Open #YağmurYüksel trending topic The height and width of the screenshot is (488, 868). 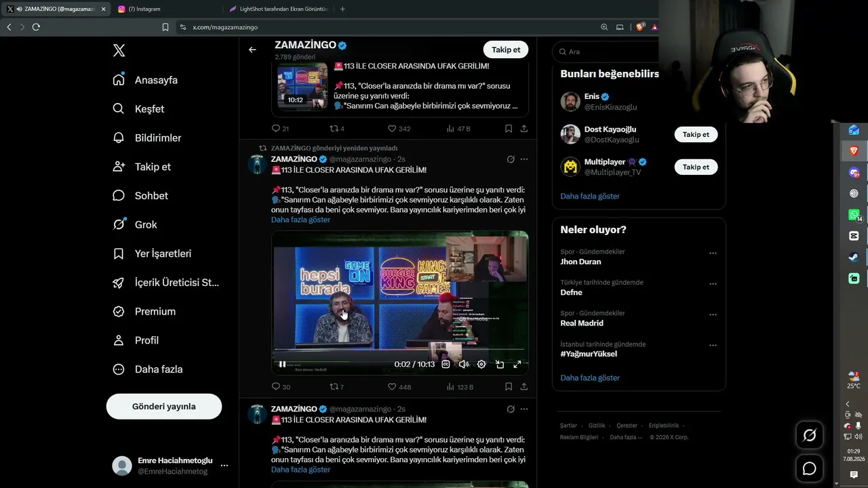pyautogui.click(x=589, y=354)
